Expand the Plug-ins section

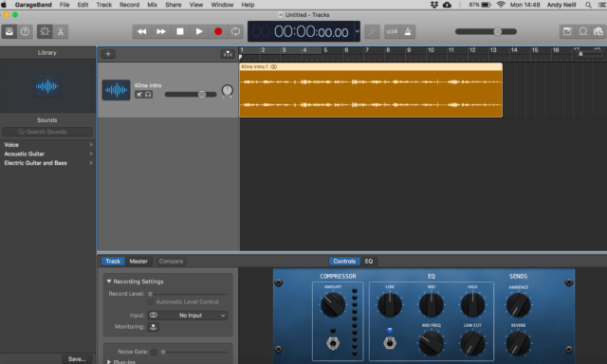[109, 362]
